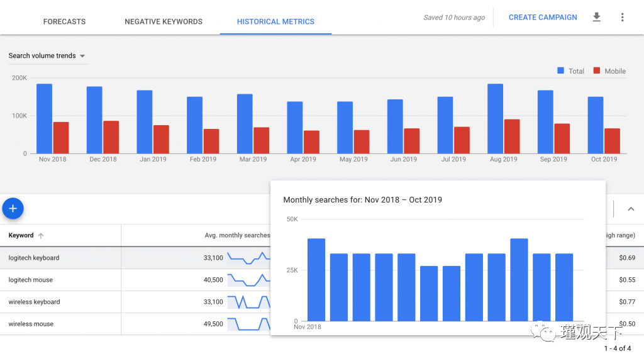
Task: Select the logitech keyboard keyword row
Action: 34,258
